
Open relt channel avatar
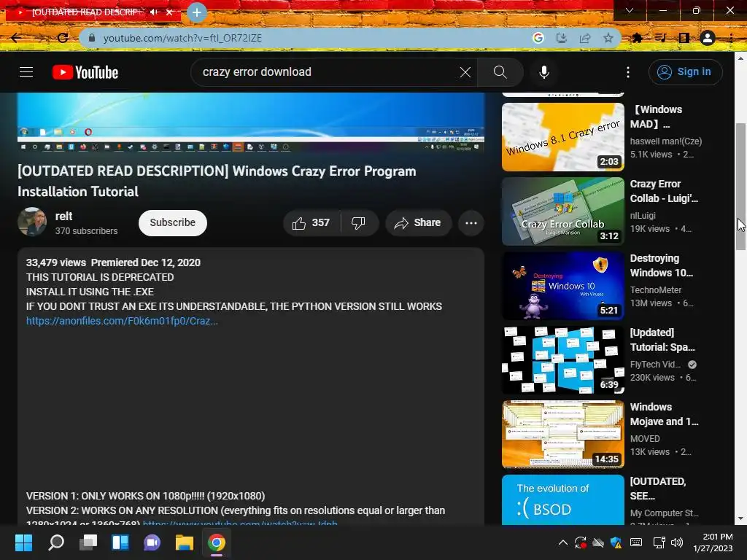(32, 222)
